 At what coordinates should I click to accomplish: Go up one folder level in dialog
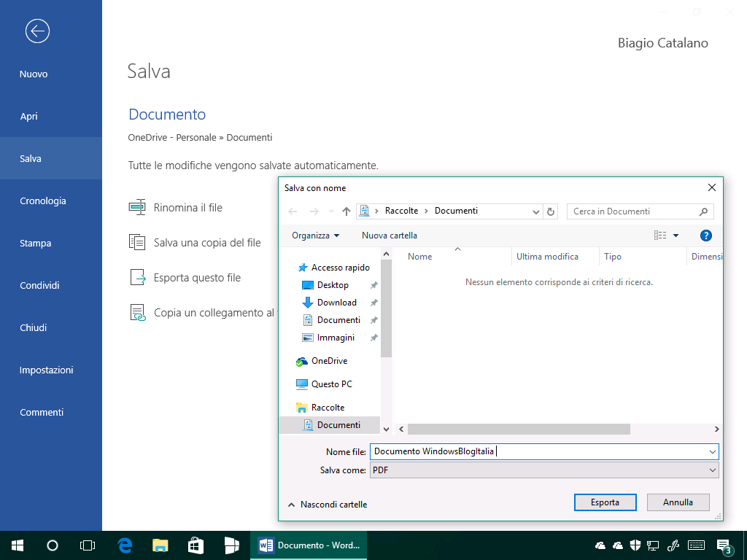click(347, 211)
